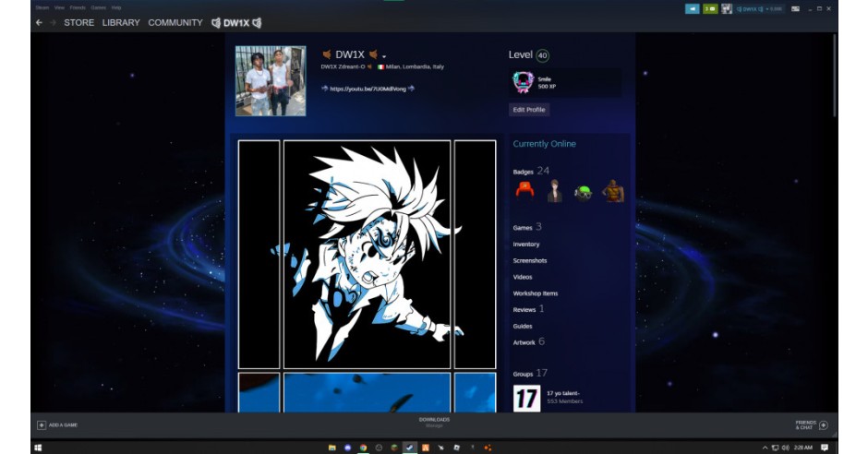Open the Workshop Items link
868x454 pixels.
[x=536, y=293]
